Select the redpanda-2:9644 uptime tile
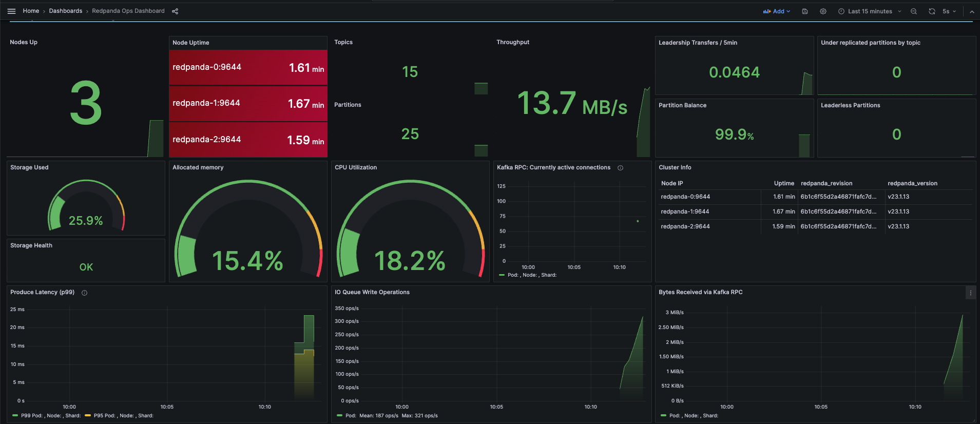The height and width of the screenshot is (424, 980). [248, 140]
